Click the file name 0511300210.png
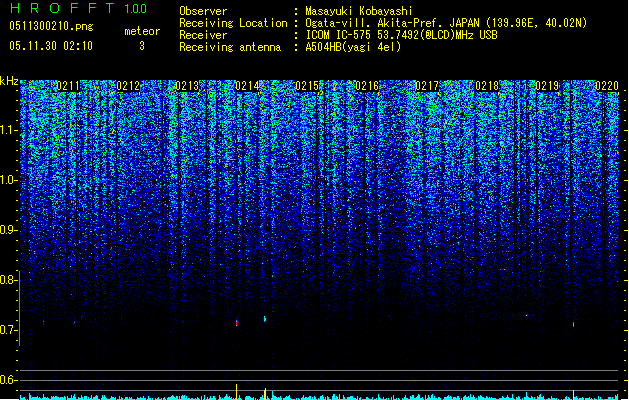The width and height of the screenshot is (629, 400). tap(51, 26)
